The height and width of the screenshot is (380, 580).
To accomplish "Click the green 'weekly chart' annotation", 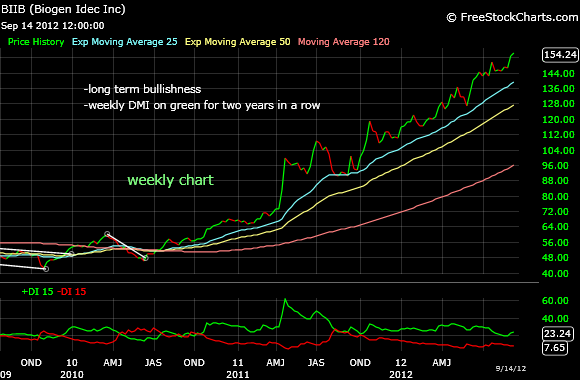I will pyautogui.click(x=171, y=180).
